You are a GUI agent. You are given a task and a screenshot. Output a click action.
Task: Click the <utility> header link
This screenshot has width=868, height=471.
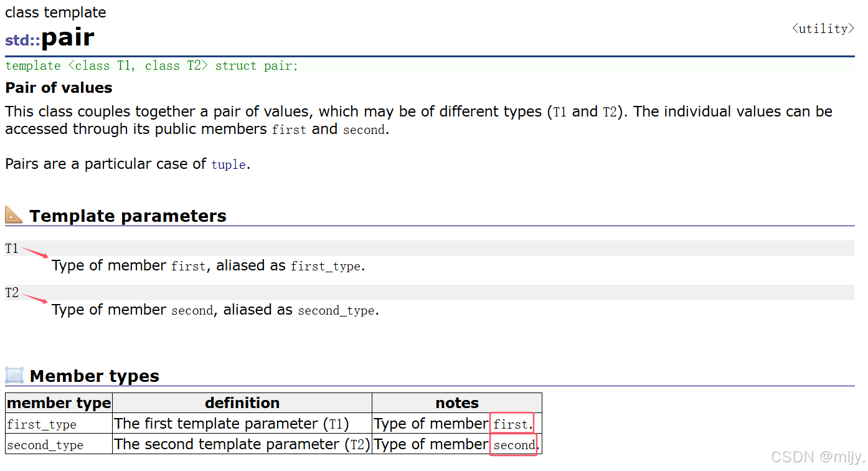823,29
